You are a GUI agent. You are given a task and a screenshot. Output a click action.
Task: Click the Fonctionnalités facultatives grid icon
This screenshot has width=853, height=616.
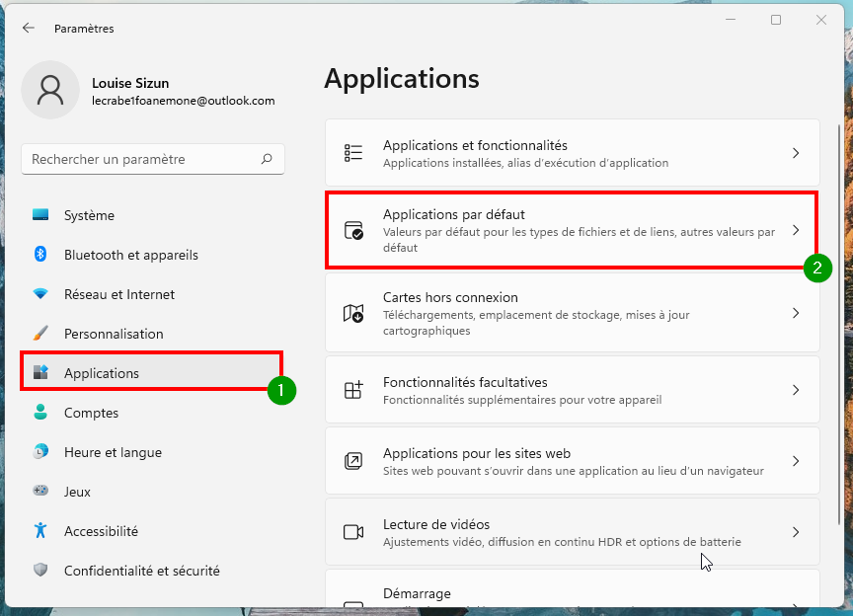click(353, 390)
